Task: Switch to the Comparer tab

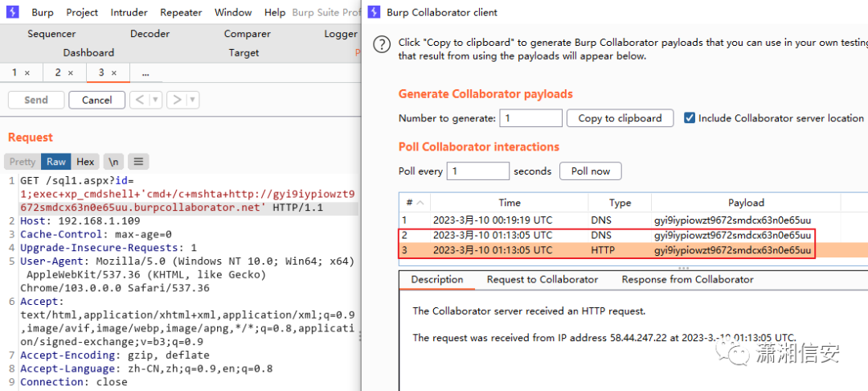Action: tap(248, 34)
